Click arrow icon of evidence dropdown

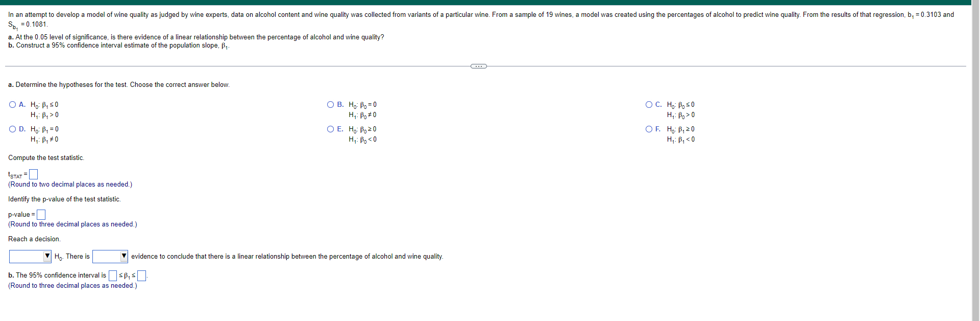coord(124,256)
